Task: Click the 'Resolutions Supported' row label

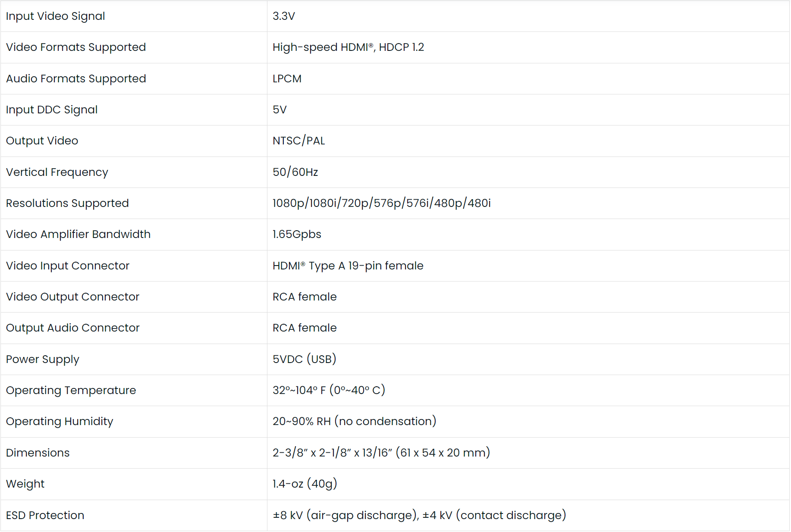Action: pos(67,203)
